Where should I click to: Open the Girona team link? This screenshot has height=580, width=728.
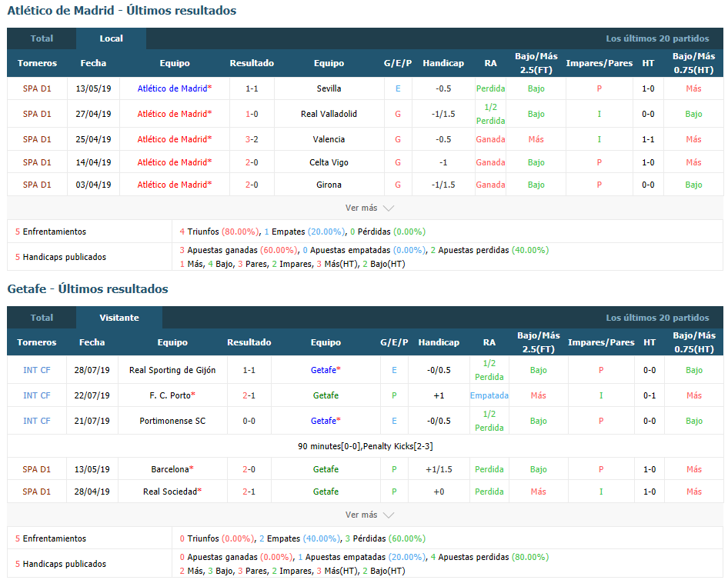tap(329, 185)
